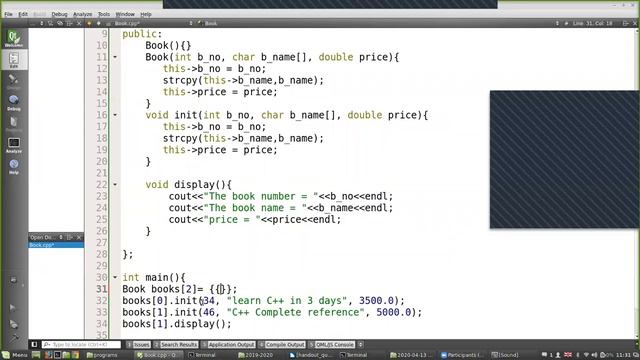Click the go back arrow in editor toolbar

click(89, 23)
